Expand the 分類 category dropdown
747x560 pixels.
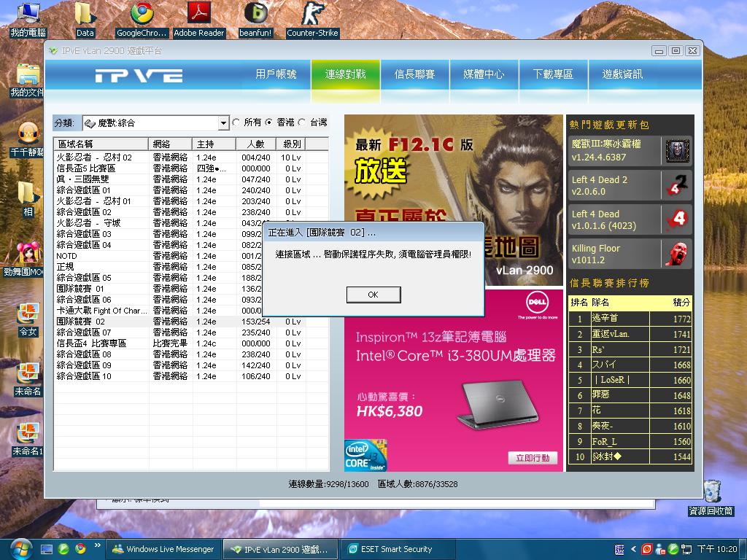[x=223, y=123]
